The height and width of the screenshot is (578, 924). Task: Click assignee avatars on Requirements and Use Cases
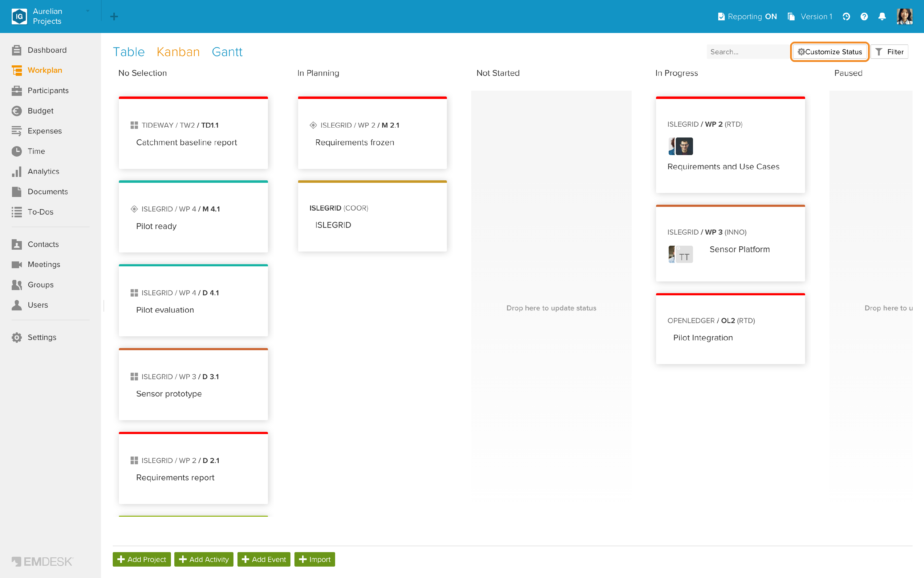click(x=680, y=146)
